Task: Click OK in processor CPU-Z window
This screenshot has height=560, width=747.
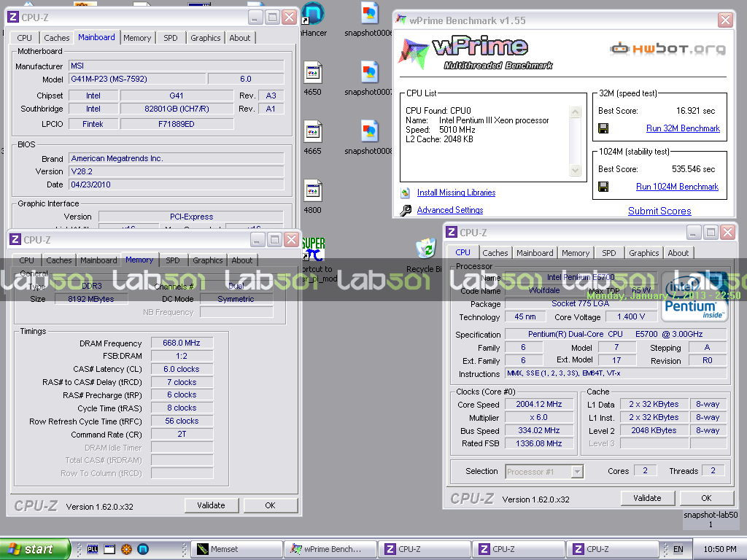Action: point(706,498)
